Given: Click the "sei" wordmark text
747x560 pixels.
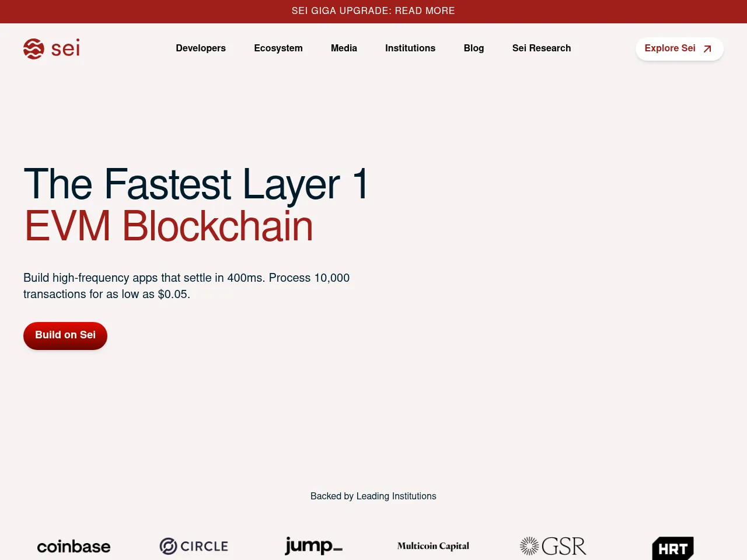Looking at the screenshot, I should coord(65,48).
